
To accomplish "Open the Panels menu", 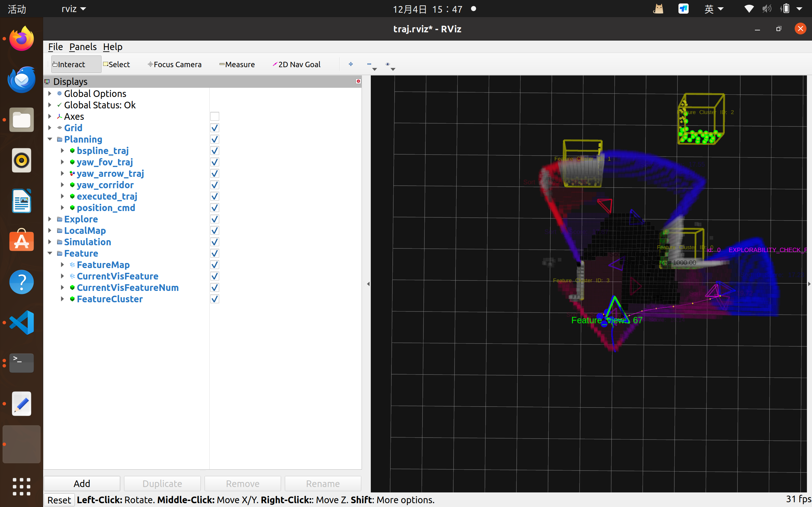I will coord(82,47).
